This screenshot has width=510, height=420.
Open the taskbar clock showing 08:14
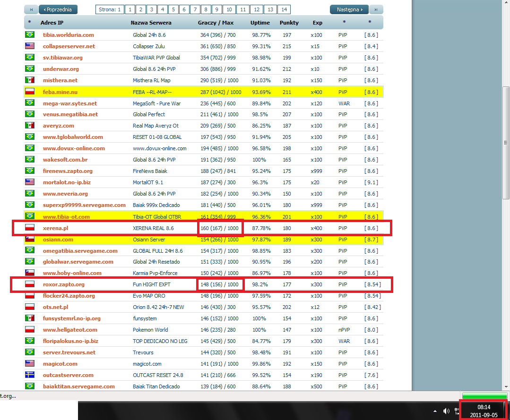484,411
